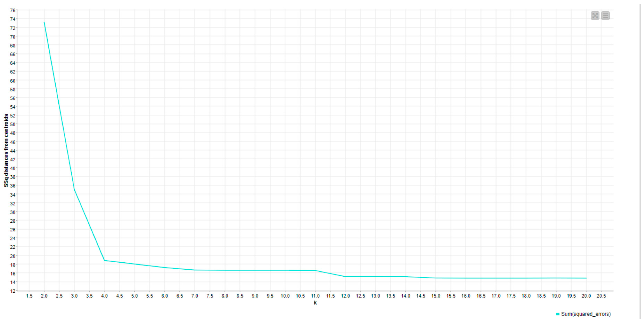
Task: Click the cyan legend color marker
Action: coord(558,314)
